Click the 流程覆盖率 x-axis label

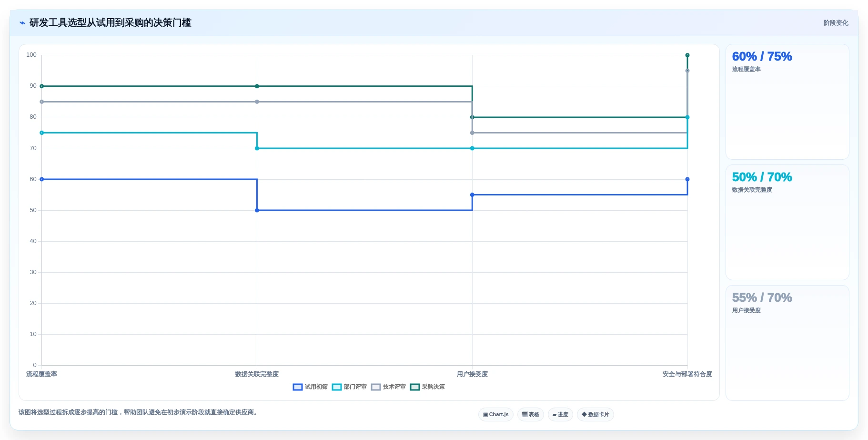(41, 374)
